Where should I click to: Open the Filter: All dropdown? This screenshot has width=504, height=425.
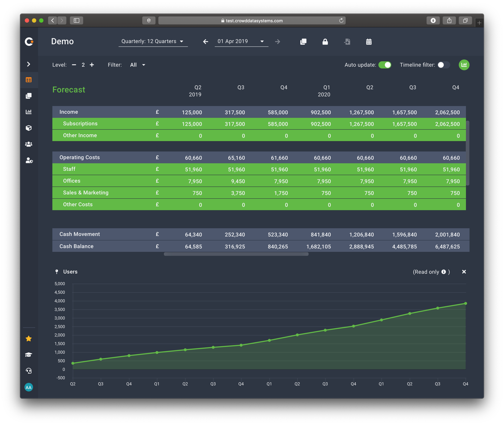(x=137, y=65)
